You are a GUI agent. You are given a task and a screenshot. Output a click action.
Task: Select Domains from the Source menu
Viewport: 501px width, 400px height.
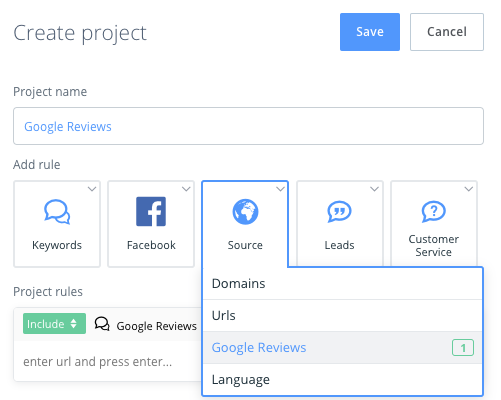click(343, 284)
